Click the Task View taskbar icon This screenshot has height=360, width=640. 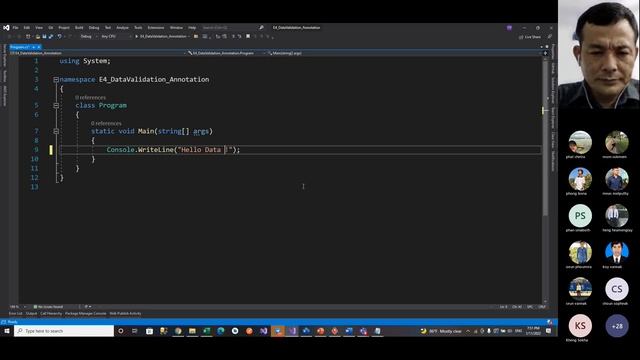pyautogui.click(x=135, y=331)
